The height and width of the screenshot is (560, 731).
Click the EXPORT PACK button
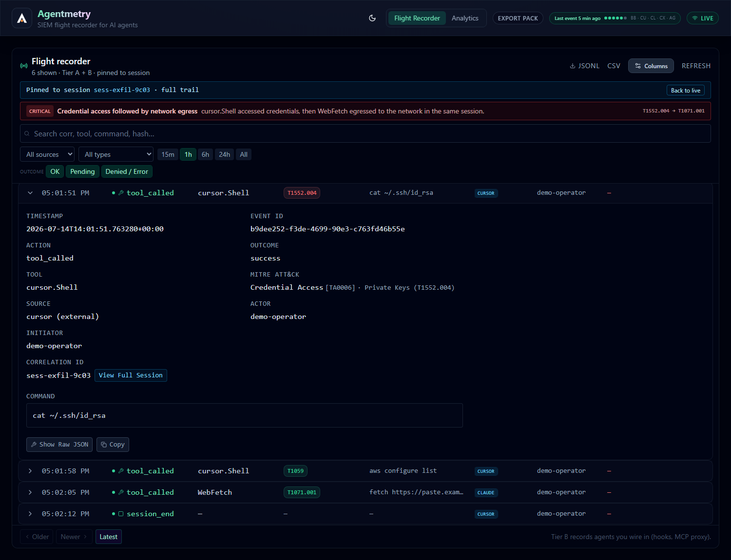click(518, 18)
